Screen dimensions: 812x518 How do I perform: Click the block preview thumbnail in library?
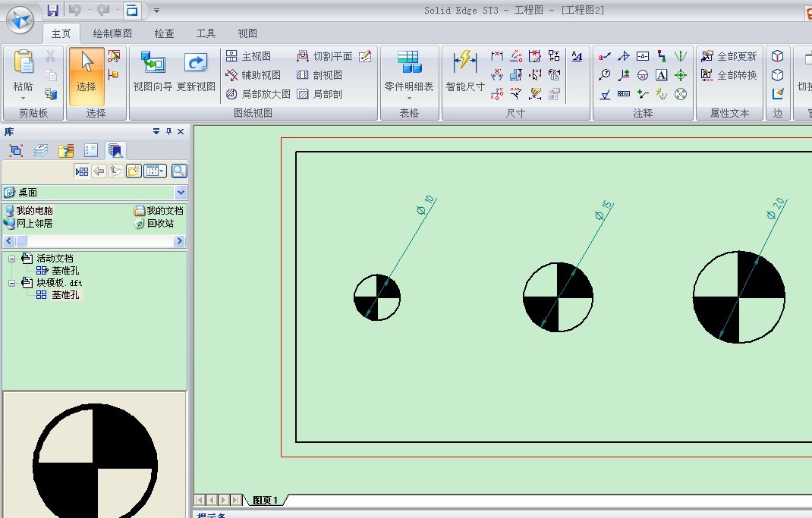(95, 455)
